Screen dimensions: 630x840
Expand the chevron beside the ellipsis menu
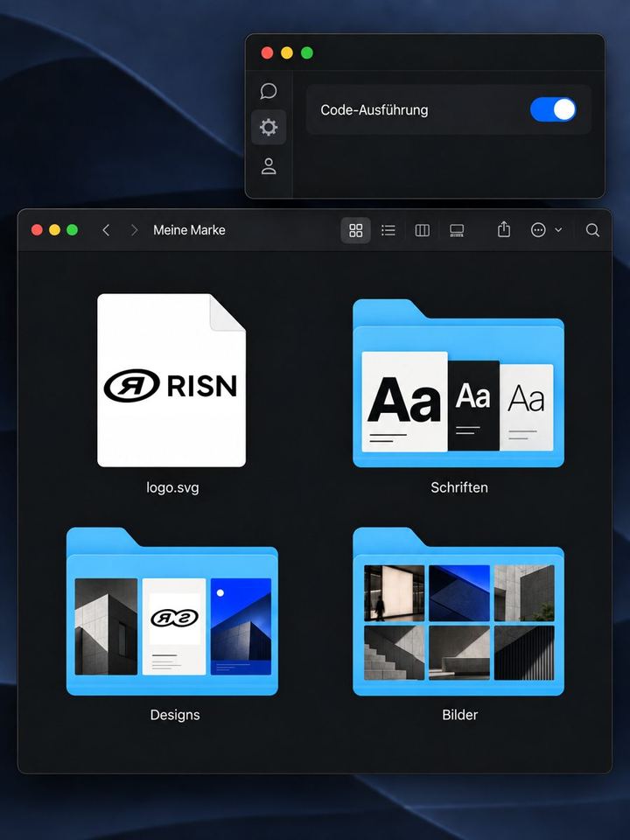(x=558, y=230)
